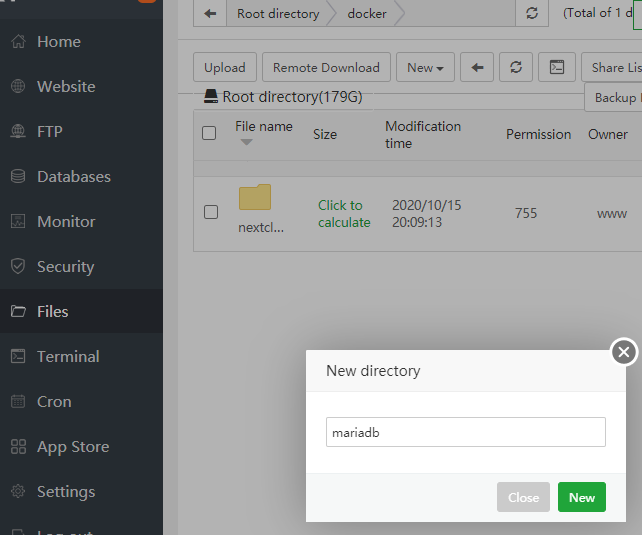The image size is (642, 535).
Task: Open the terminal icon in the file toolbar
Action: coord(557,68)
